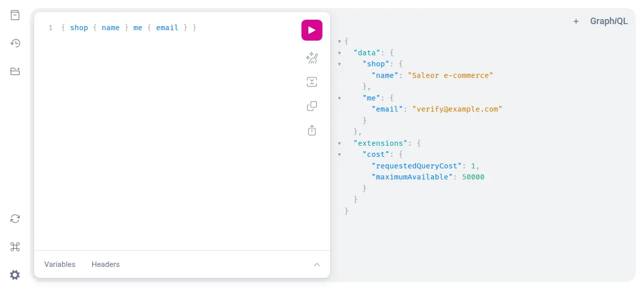
Task: Collapse the "data" node in response
Action: pos(340,53)
